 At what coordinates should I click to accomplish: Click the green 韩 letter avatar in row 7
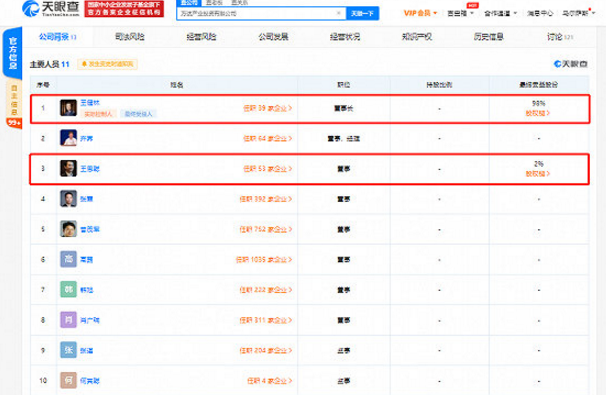68,289
